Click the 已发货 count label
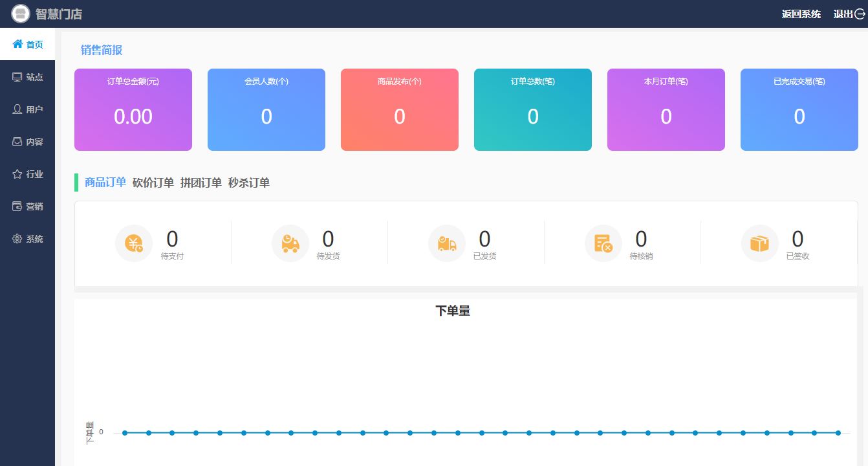The image size is (868, 466). [x=485, y=256]
